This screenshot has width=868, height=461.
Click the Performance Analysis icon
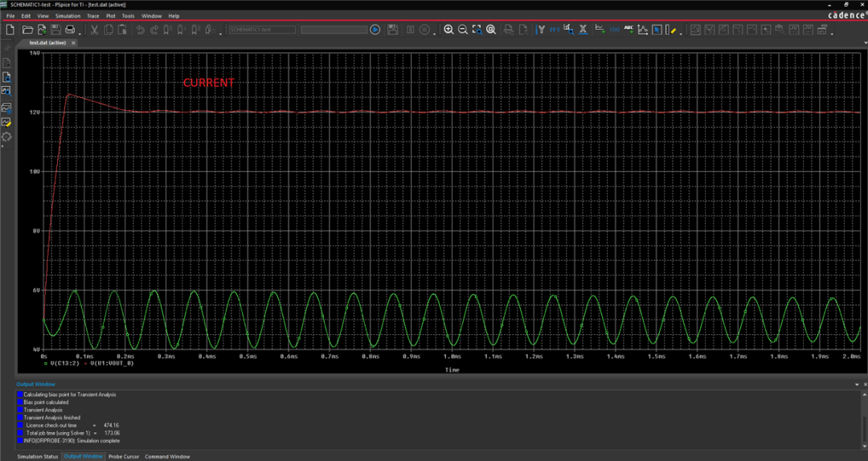[x=568, y=30]
